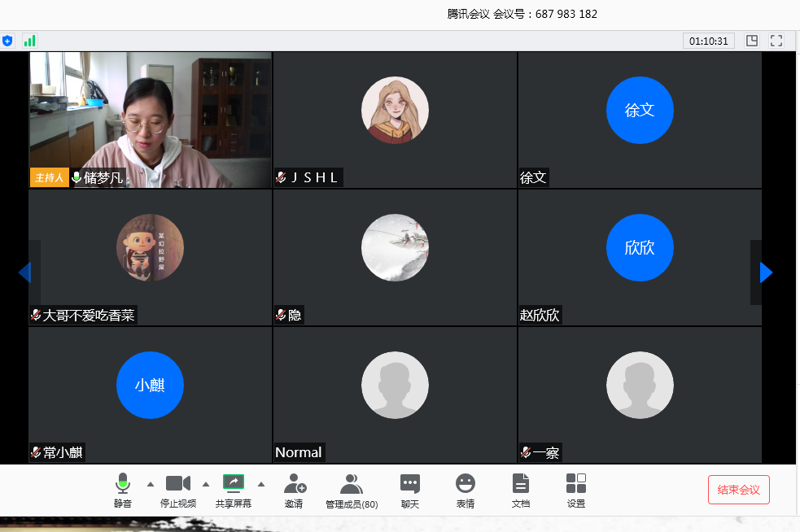Enter full screen mode icon
This screenshot has width=800, height=532.
(776, 41)
